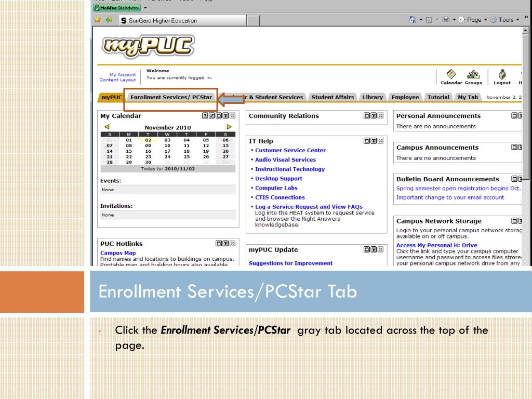The image size is (532, 399).
Task: Open the CTIS Connections link
Action: (x=280, y=197)
